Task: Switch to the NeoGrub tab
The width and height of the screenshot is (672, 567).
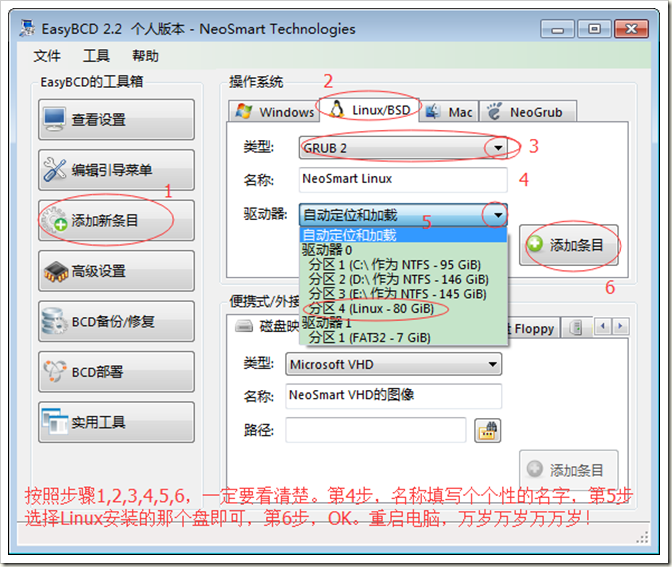Action: tap(528, 112)
